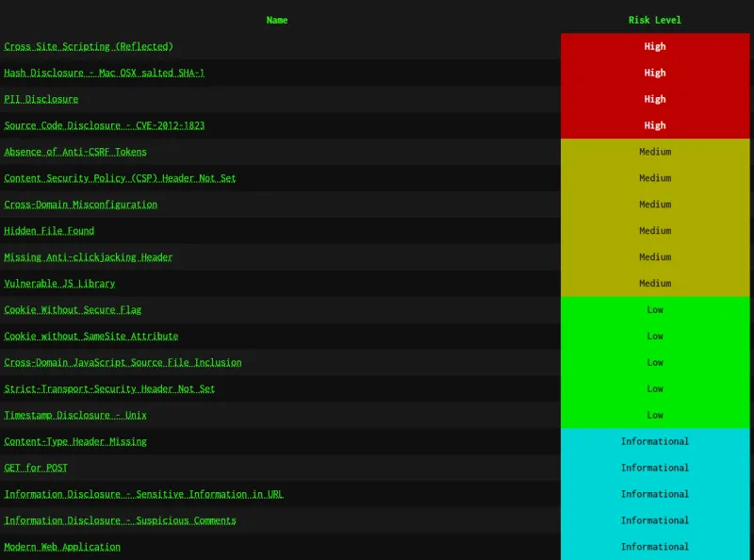Screen dimensions: 754x560
Task: Click the Risk Level column header
Action: (655, 20)
